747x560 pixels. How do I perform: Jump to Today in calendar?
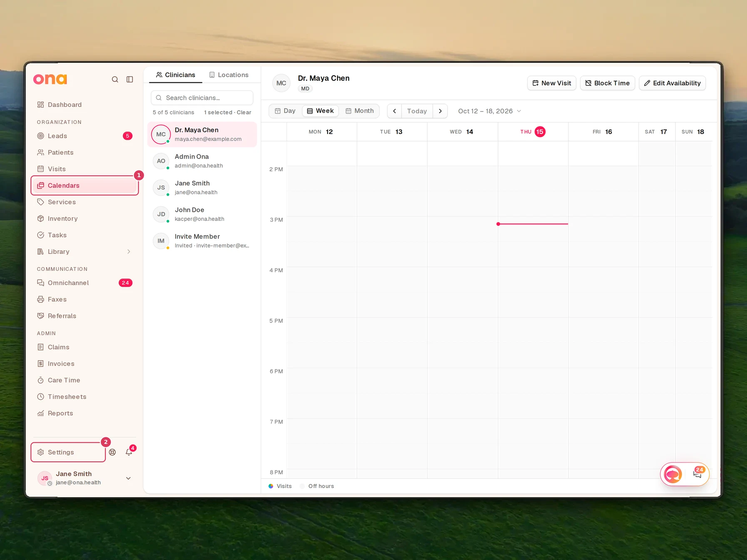pyautogui.click(x=417, y=111)
